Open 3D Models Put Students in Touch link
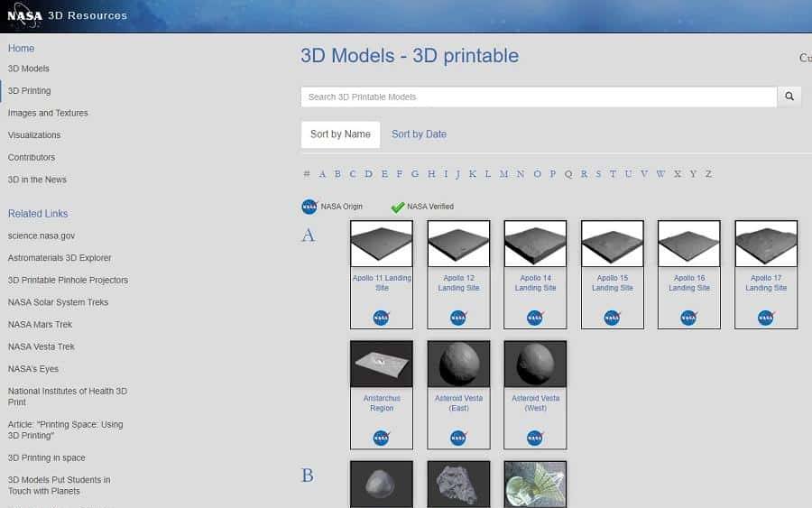This screenshot has width=812, height=508. 59,485
